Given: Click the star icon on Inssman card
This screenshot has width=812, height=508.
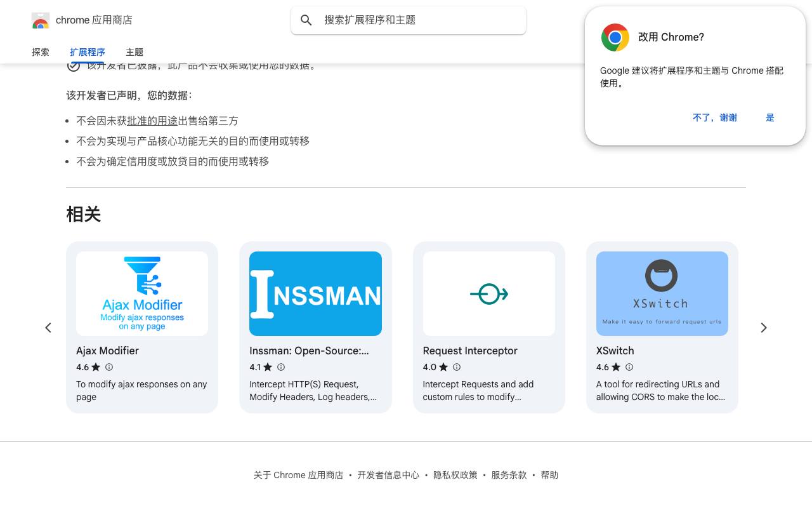Looking at the screenshot, I should click(x=268, y=367).
